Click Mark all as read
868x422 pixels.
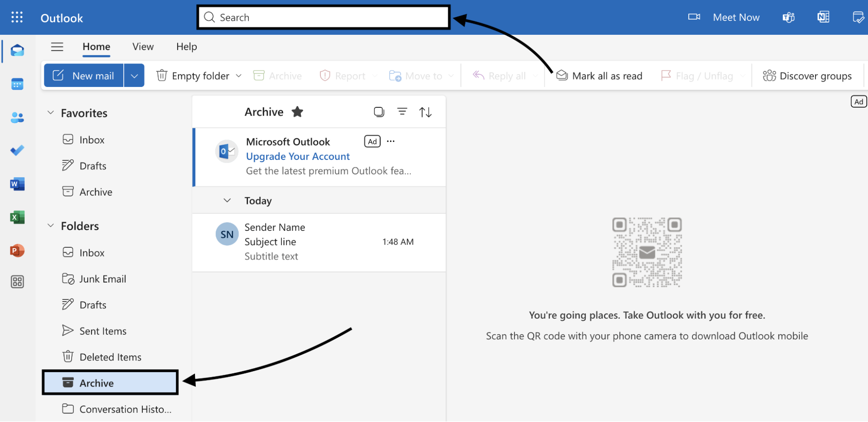(x=599, y=76)
